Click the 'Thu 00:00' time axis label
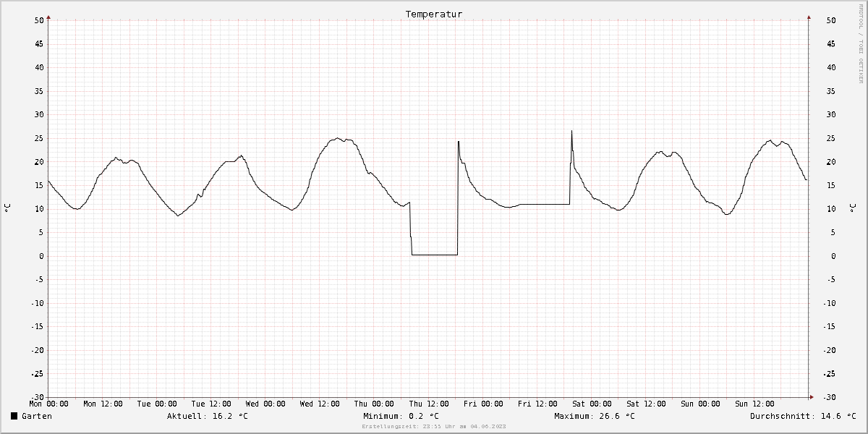Screen dimensions: 868x434 click(x=375, y=404)
